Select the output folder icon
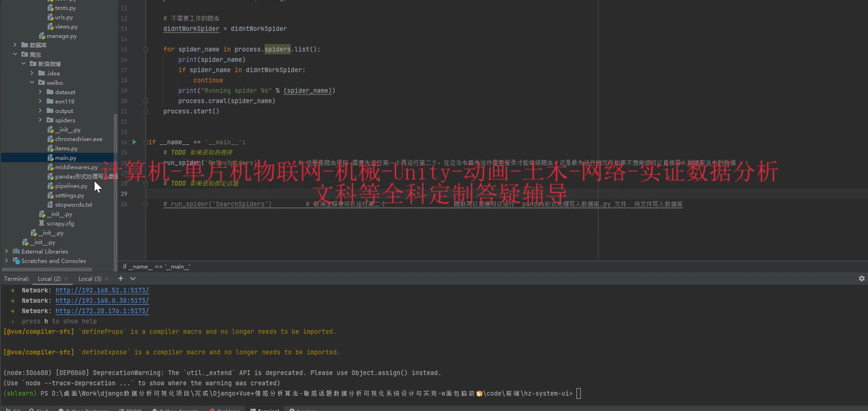 point(50,110)
